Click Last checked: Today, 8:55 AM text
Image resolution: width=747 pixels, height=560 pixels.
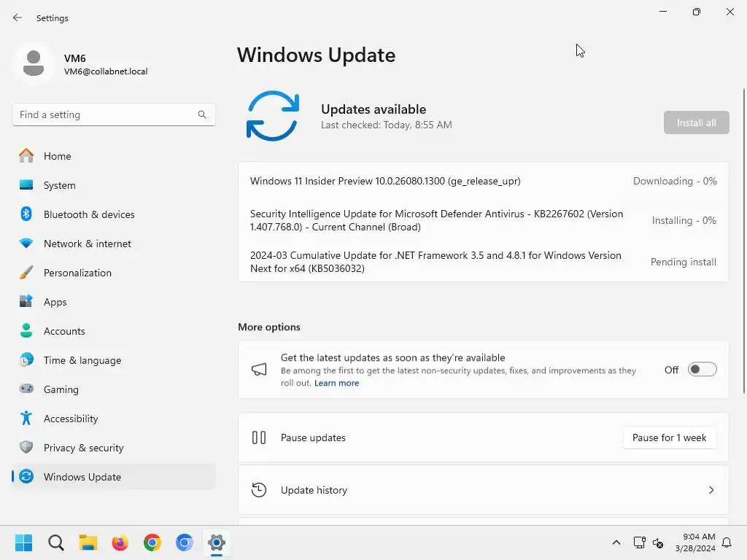pyautogui.click(x=387, y=125)
